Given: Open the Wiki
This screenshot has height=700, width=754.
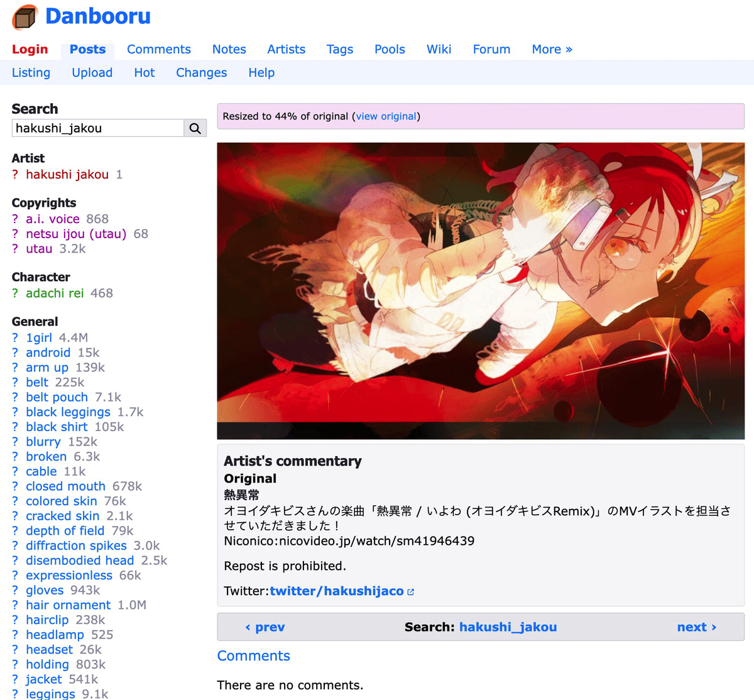Looking at the screenshot, I should pos(439,50).
